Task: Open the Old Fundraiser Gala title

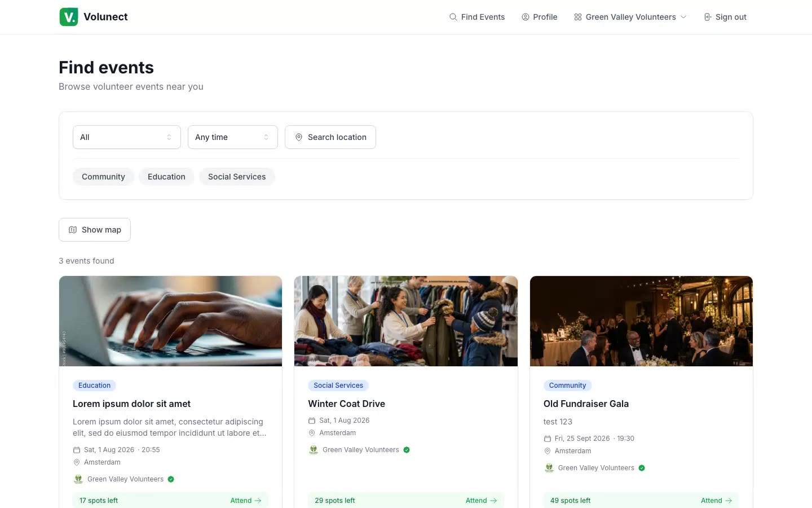Action: [x=586, y=404]
